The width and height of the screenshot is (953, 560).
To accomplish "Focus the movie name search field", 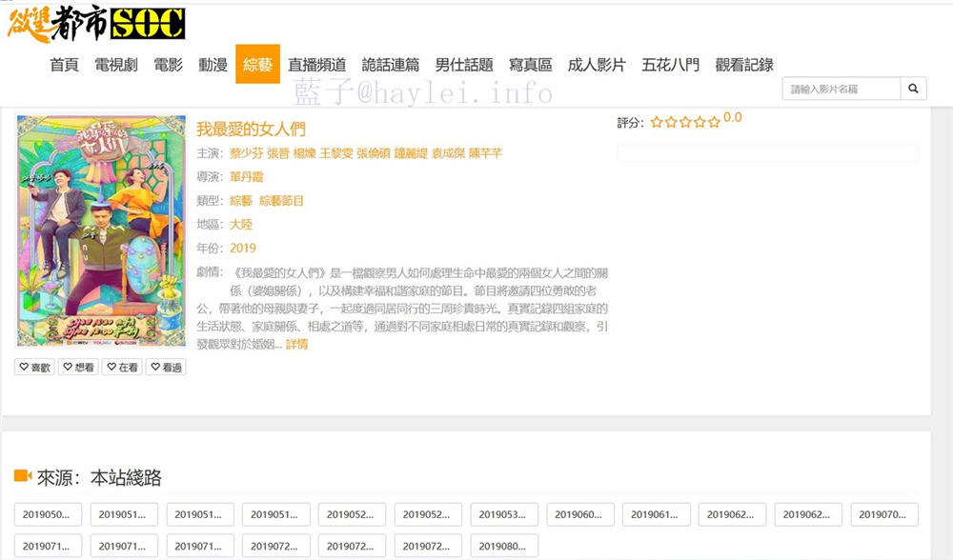I will 841,89.
